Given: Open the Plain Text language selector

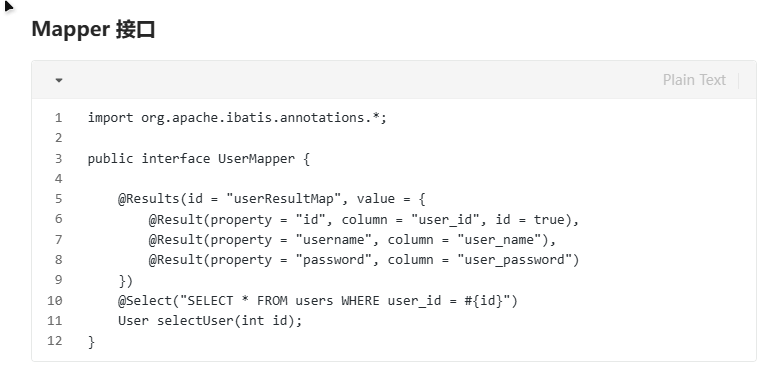Looking at the screenshot, I should click(694, 80).
